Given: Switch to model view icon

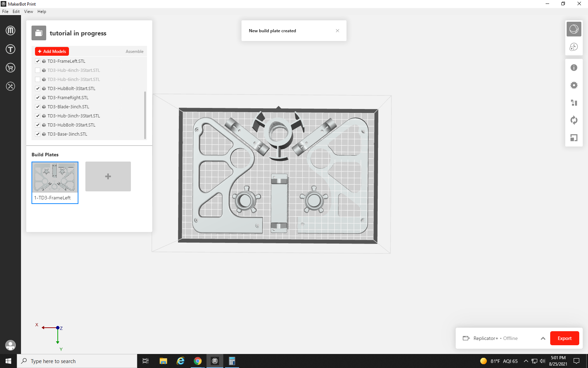Looking at the screenshot, I should coord(574,29).
